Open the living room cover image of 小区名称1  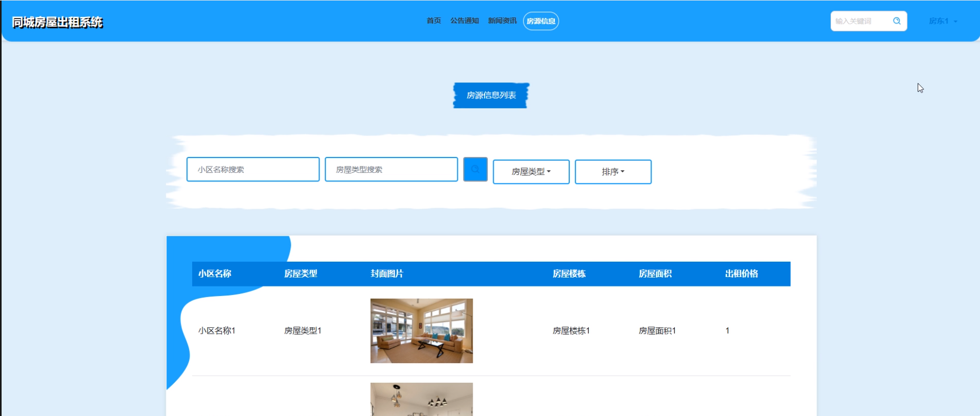422,331
